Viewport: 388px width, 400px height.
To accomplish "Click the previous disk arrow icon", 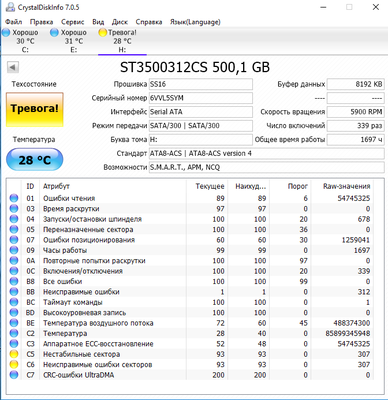I will click(13, 67).
